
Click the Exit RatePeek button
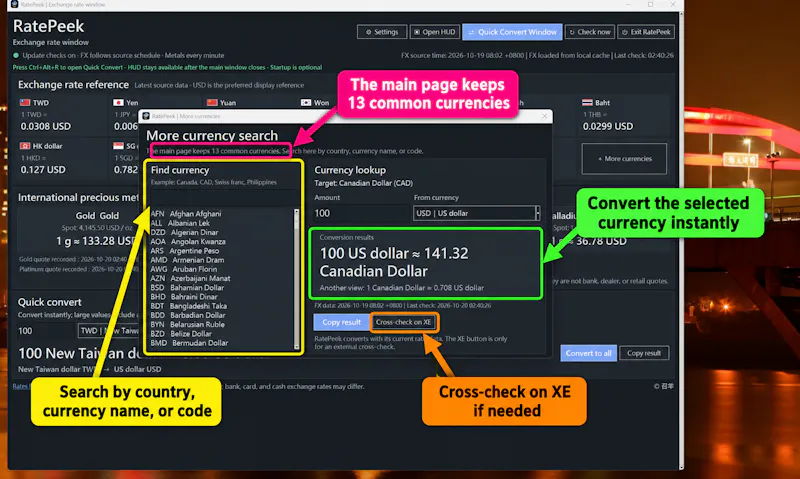pos(646,32)
